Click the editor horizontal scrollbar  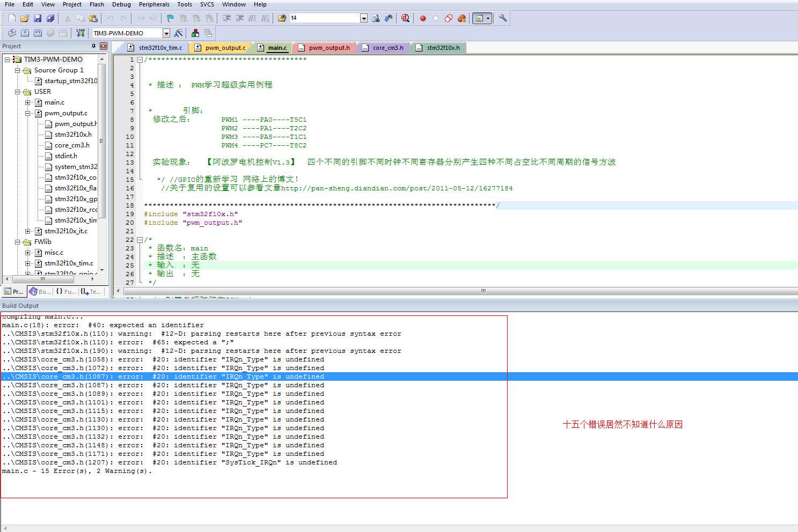point(483,291)
